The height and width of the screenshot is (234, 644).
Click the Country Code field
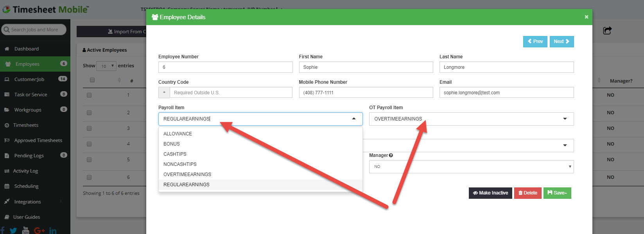pos(231,93)
